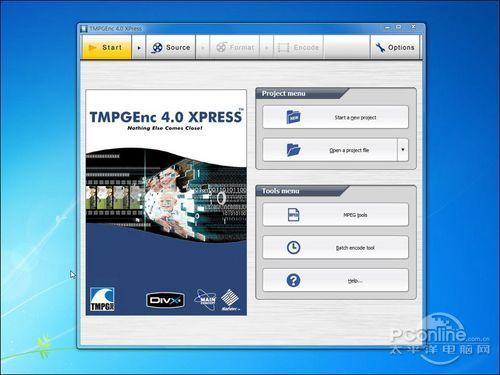Launch MPEG tools
The height and width of the screenshot is (375, 500).
click(x=335, y=215)
